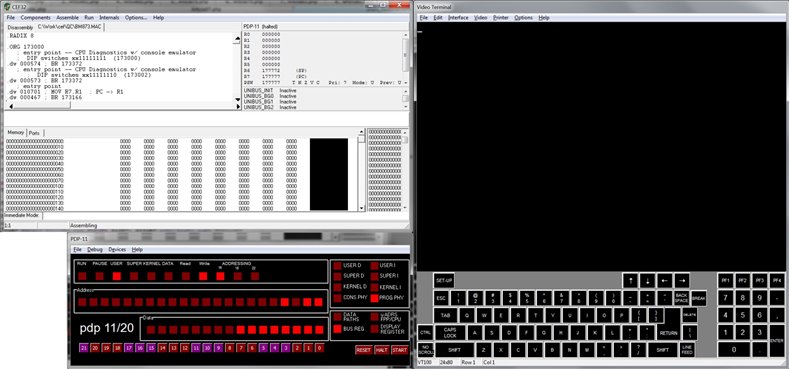Click the RESET button on front panel
This screenshot has height=369, width=789.
coord(363,350)
